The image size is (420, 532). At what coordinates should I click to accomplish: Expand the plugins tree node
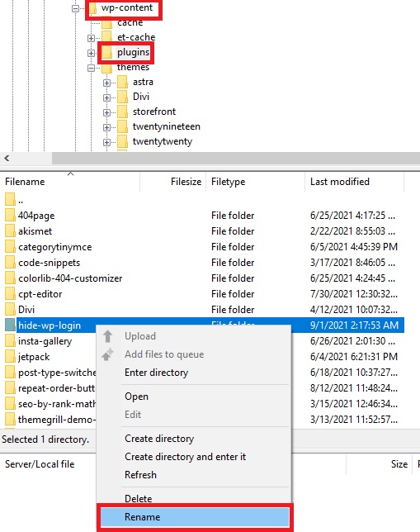(x=91, y=53)
